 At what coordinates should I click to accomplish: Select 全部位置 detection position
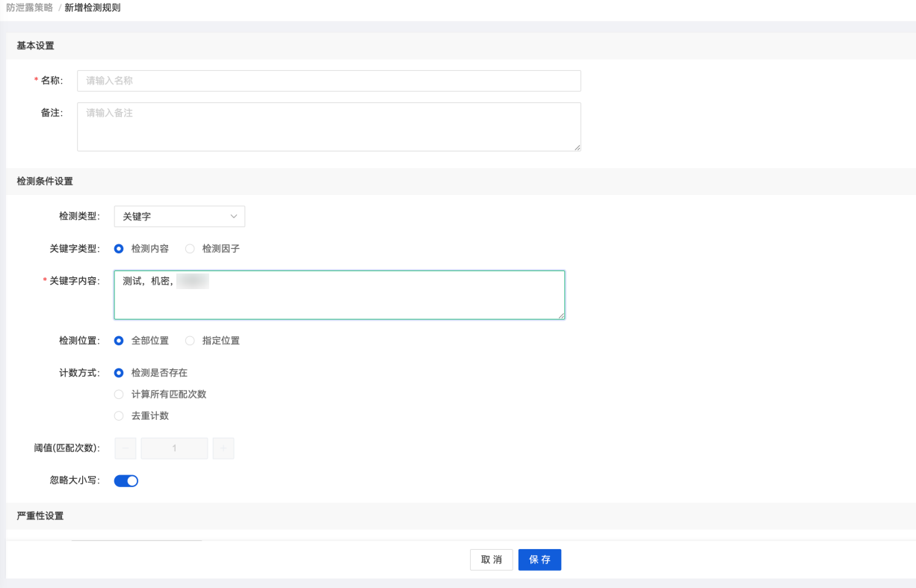pyautogui.click(x=119, y=341)
